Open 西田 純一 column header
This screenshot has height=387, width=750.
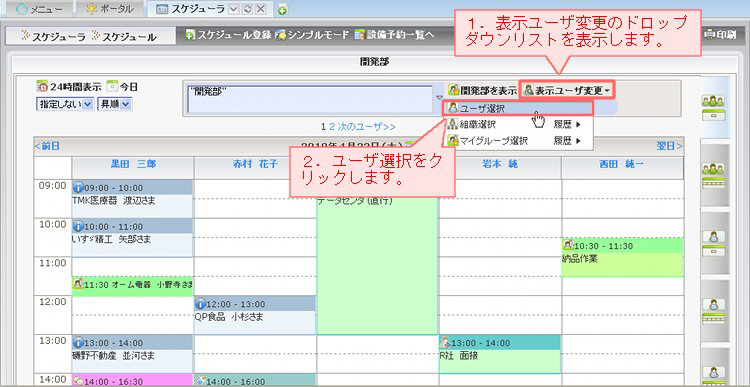pos(622,165)
